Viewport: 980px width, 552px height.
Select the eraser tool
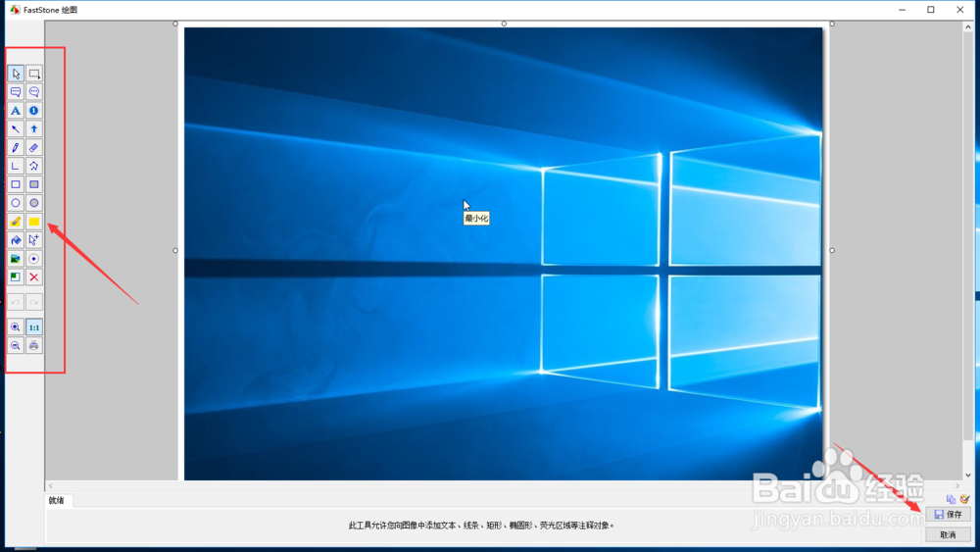coord(33,147)
